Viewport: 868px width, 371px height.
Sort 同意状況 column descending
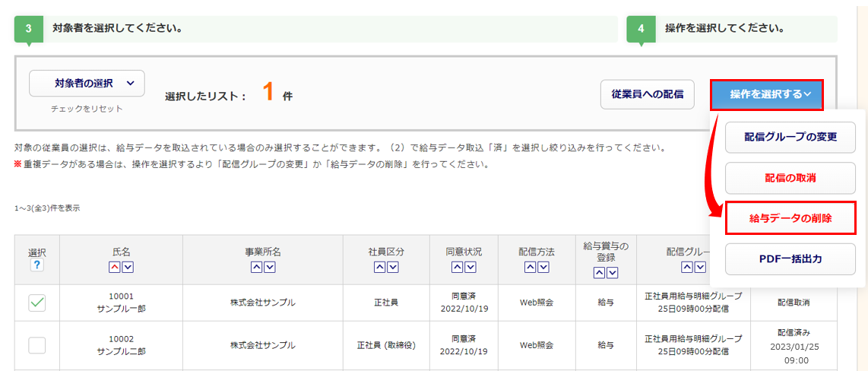coord(470,268)
